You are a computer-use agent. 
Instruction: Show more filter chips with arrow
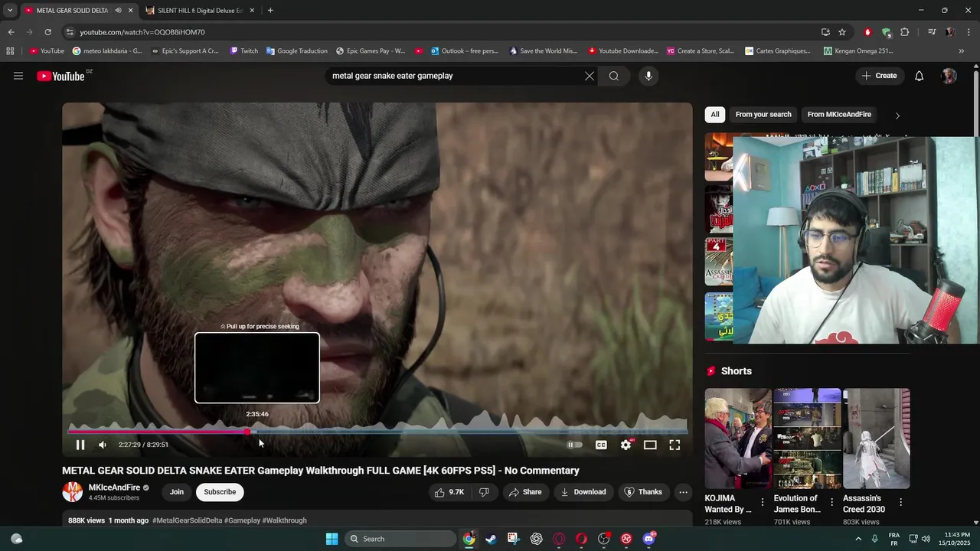click(x=897, y=115)
